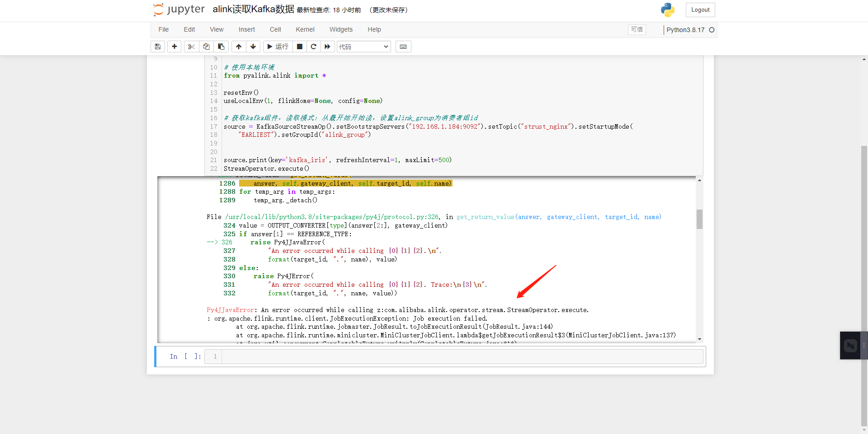Click the Python logo icon
Image resolution: width=868 pixels, height=434 pixels.
coord(668,10)
